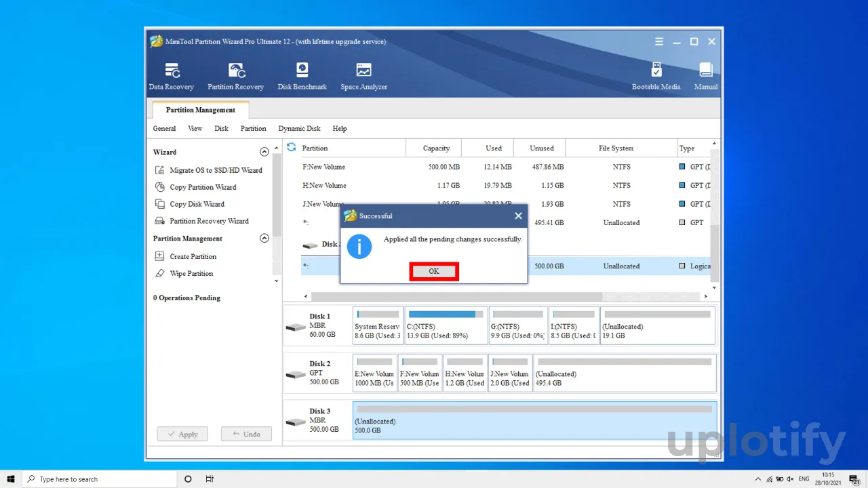868x488 pixels.
Task: Click the partition list vertical scrollbar down arrow
Action: 714,287
